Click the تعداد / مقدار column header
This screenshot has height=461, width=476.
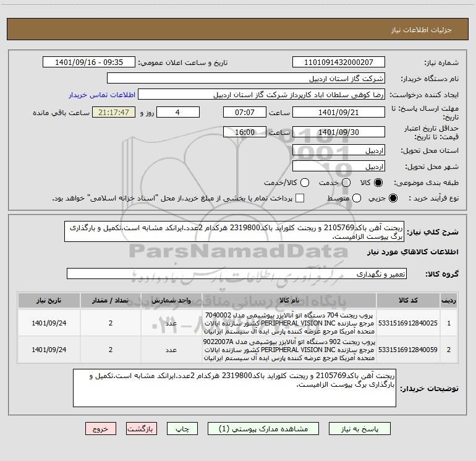(111, 301)
